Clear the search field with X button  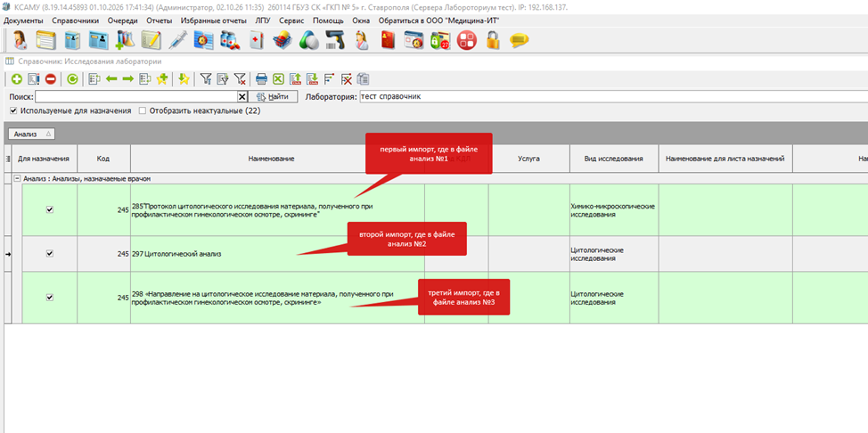(242, 97)
